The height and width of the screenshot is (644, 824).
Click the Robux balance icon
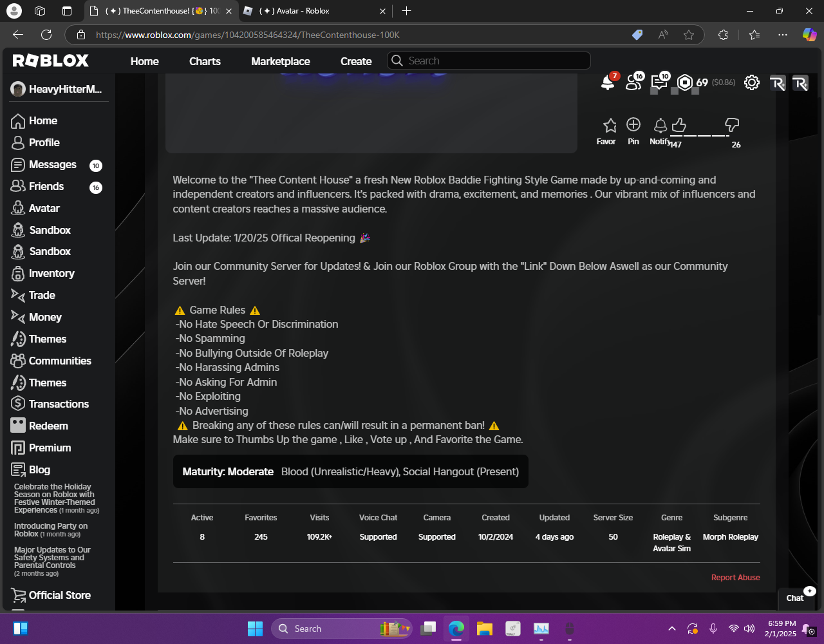pyautogui.click(x=685, y=82)
